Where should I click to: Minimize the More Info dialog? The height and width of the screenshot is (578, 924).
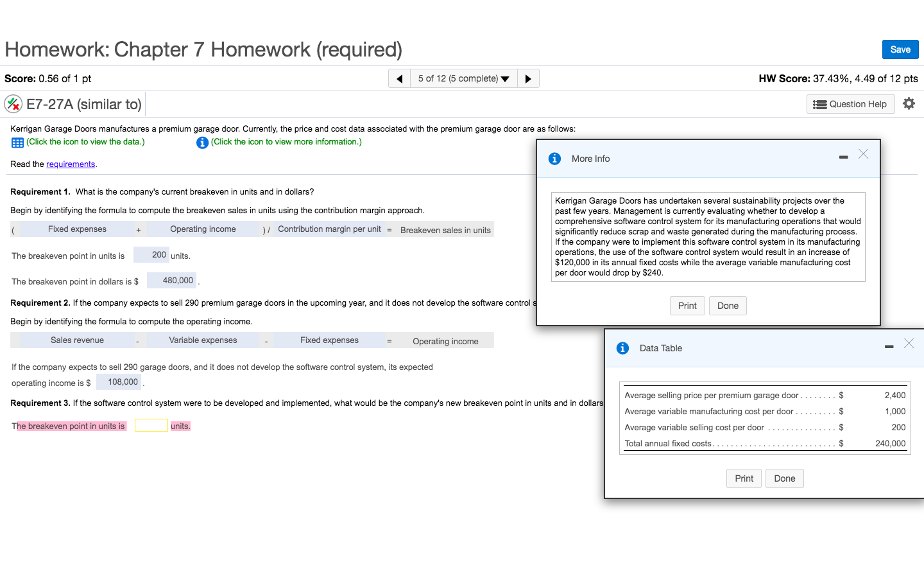(843, 157)
